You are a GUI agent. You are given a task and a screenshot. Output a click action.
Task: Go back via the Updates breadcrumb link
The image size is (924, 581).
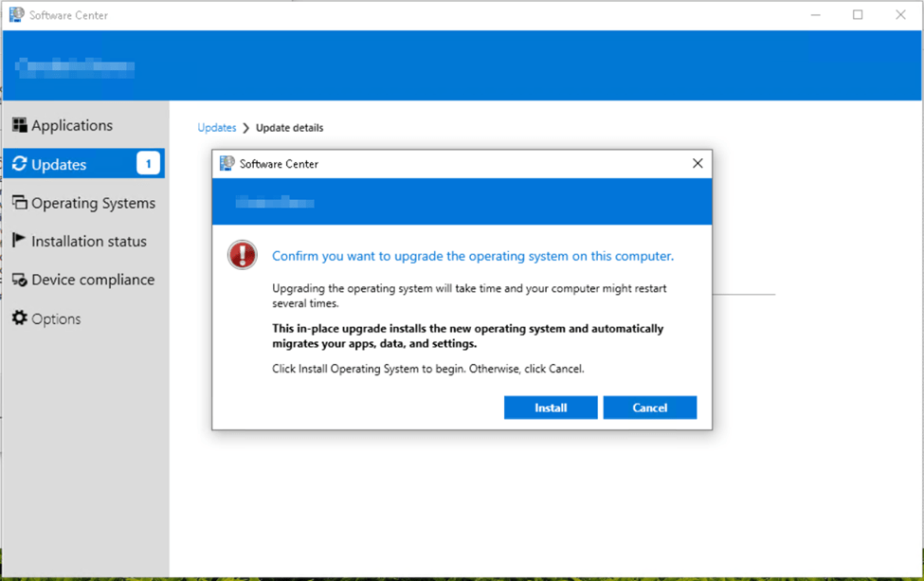coord(217,128)
